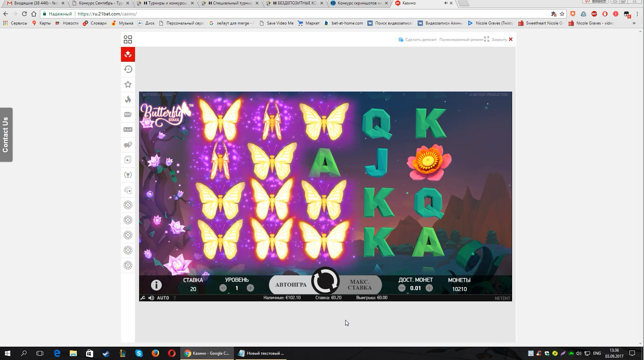Image resolution: width=644 pixels, height=360 pixels.
Task: Increase coin value with the plus stepper
Action: pyautogui.click(x=429, y=288)
